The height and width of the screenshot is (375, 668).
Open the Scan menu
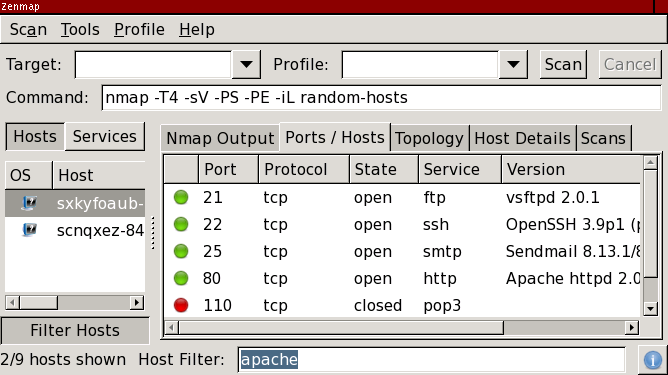tap(28, 29)
